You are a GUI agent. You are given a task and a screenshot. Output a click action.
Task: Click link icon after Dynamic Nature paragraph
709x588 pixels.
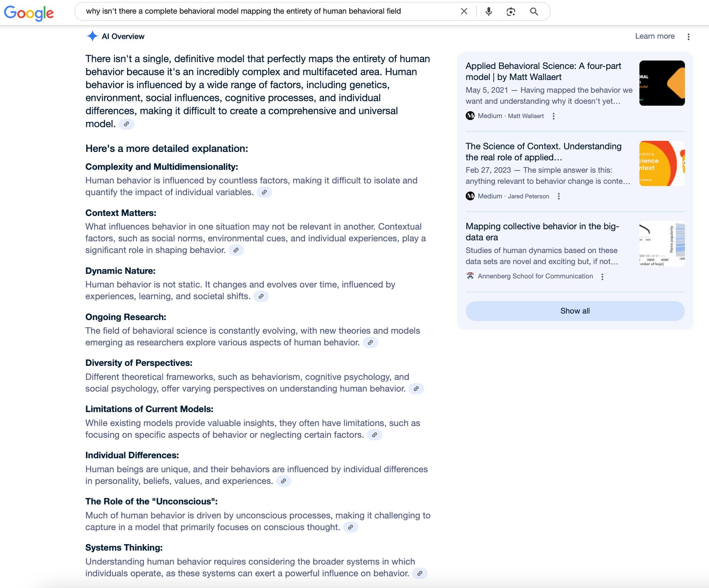261,297
